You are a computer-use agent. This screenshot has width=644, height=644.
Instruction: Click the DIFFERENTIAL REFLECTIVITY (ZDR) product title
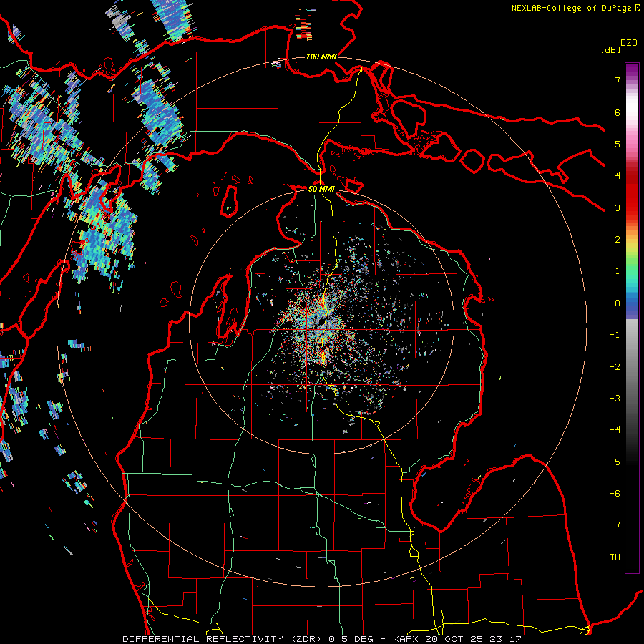(223, 639)
